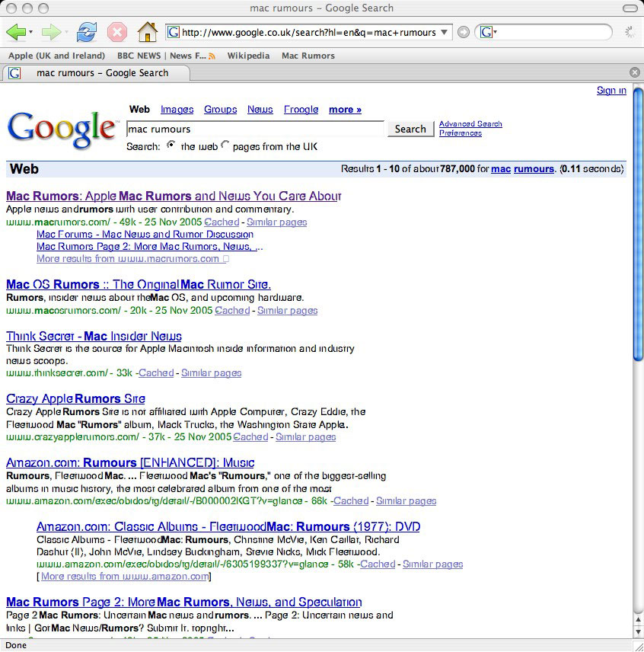
Task: Click the red Stop loading icon
Action: click(117, 32)
